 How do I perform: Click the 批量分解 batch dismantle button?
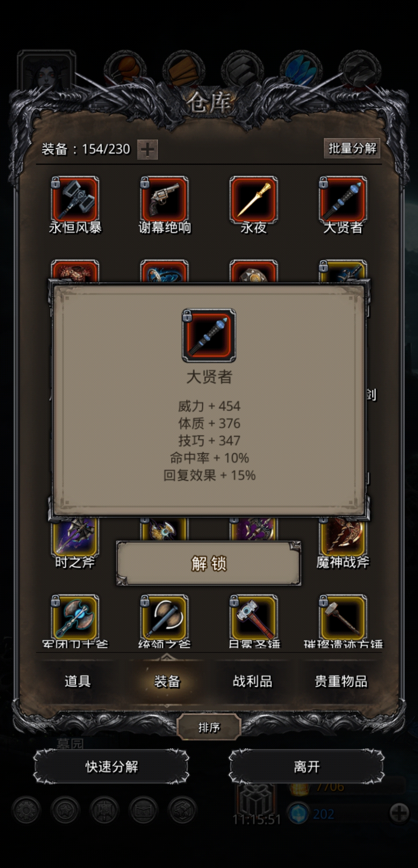tap(352, 148)
